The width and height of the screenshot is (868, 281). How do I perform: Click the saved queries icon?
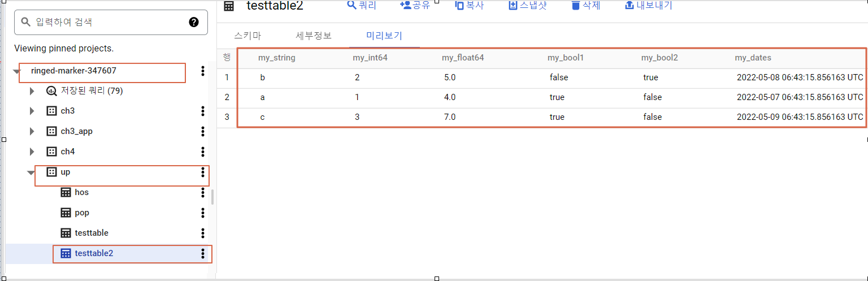tap(51, 90)
